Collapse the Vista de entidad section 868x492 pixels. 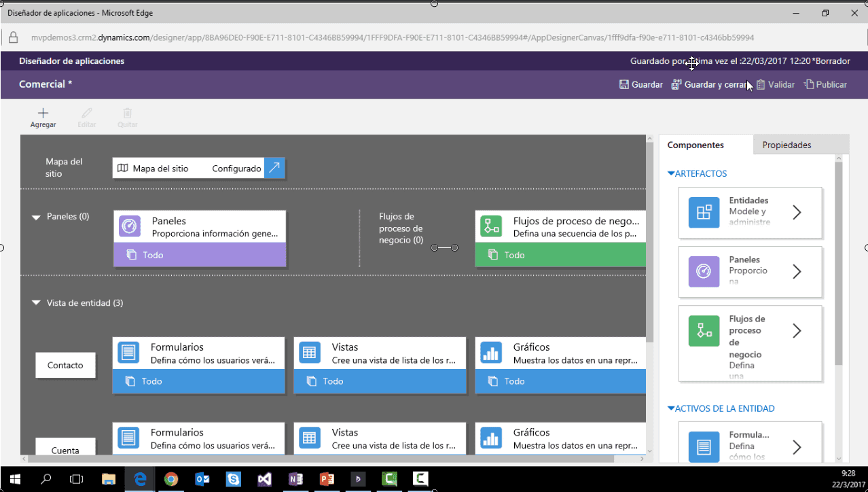(x=37, y=304)
